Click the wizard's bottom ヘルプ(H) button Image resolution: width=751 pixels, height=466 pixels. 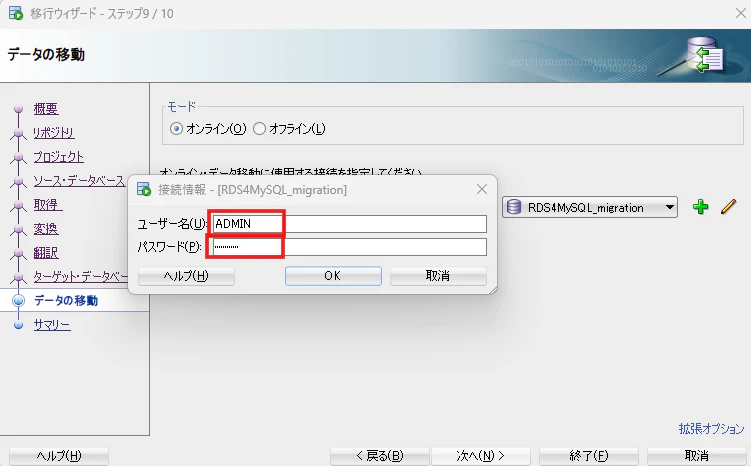point(59,455)
